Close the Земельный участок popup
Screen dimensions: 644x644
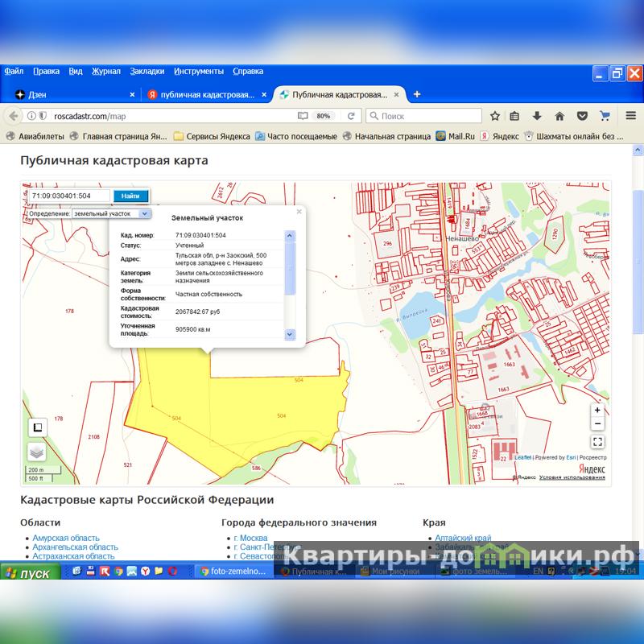pyautogui.click(x=299, y=212)
